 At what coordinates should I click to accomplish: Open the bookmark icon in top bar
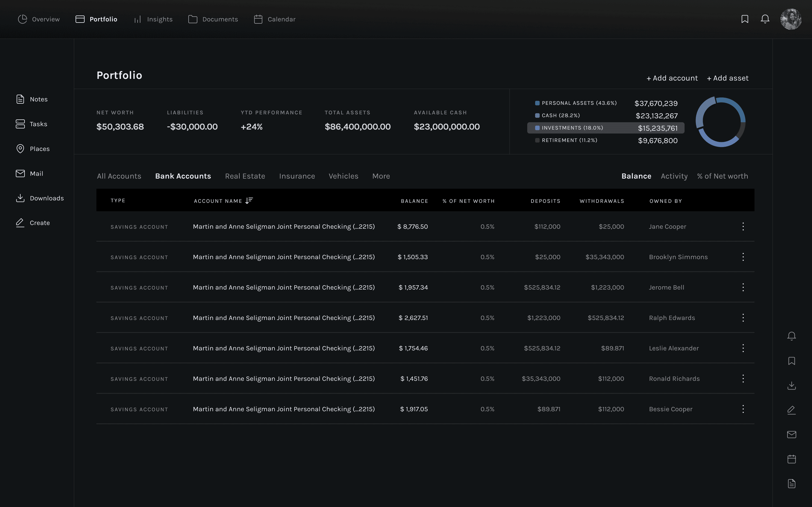[x=745, y=19]
